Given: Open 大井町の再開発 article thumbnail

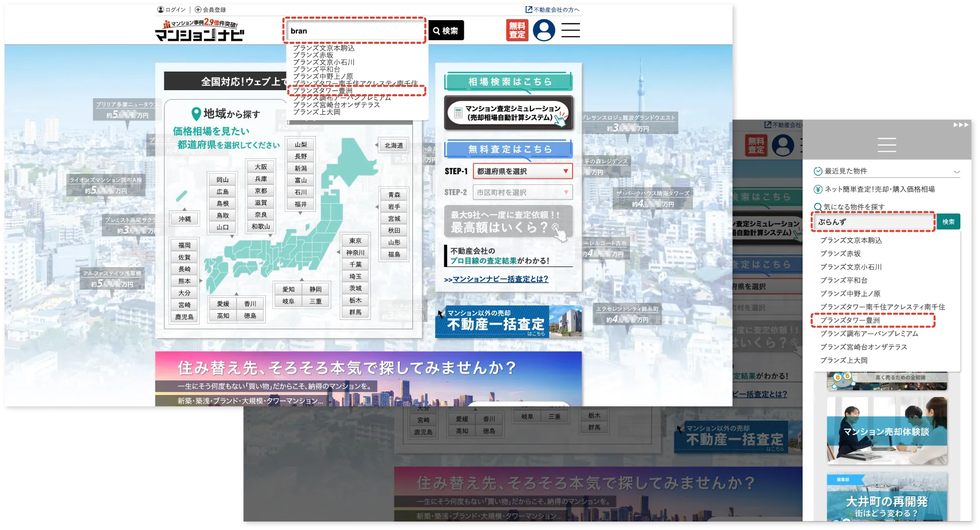Looking at the screenshot, I should click(x=887, y=497).
